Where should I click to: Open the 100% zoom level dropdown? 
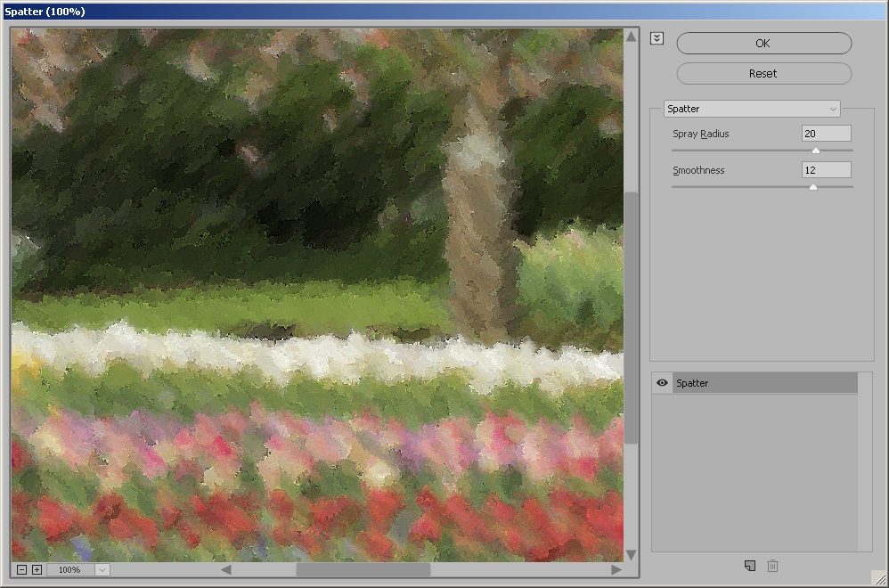[x=102, y=569]
